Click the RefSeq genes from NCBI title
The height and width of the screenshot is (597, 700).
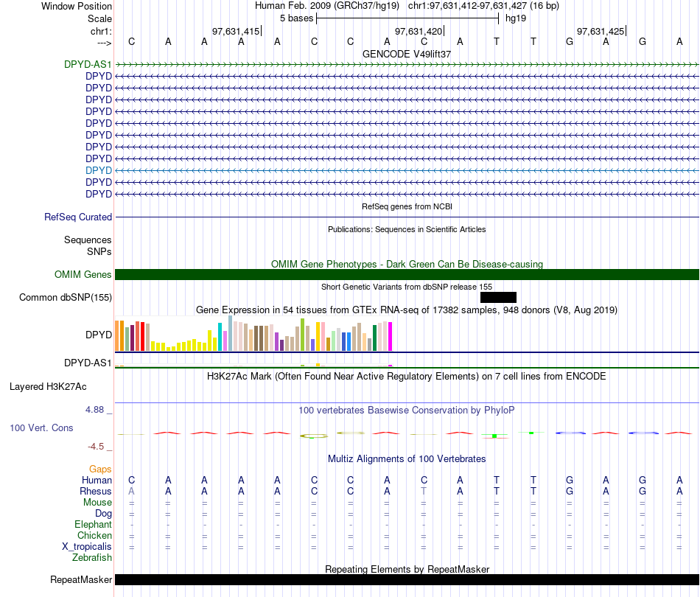click(x=407, y=207)
